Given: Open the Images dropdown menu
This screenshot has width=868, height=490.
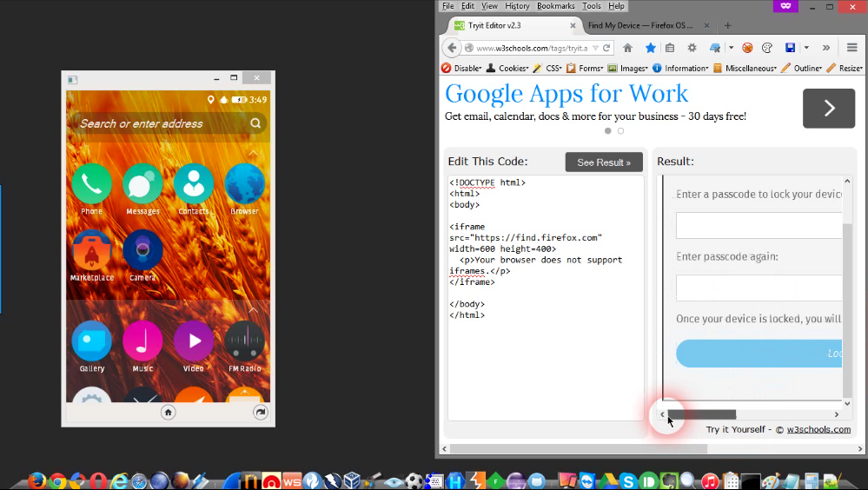Looking at the screenshot, I should click(627, 68).
